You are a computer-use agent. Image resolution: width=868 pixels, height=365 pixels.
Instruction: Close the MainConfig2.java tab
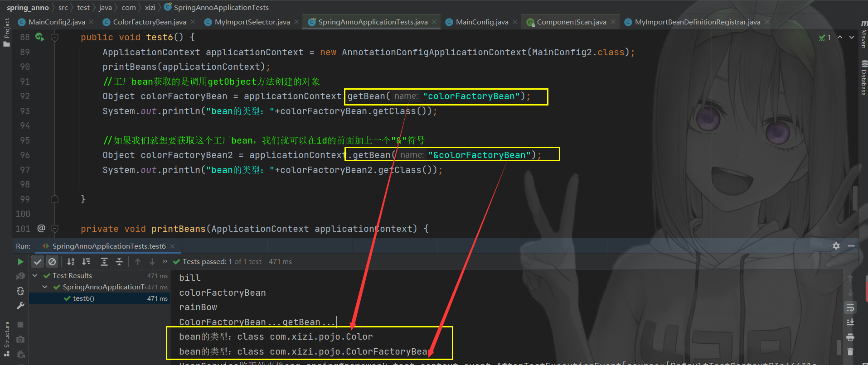point(91,22)
